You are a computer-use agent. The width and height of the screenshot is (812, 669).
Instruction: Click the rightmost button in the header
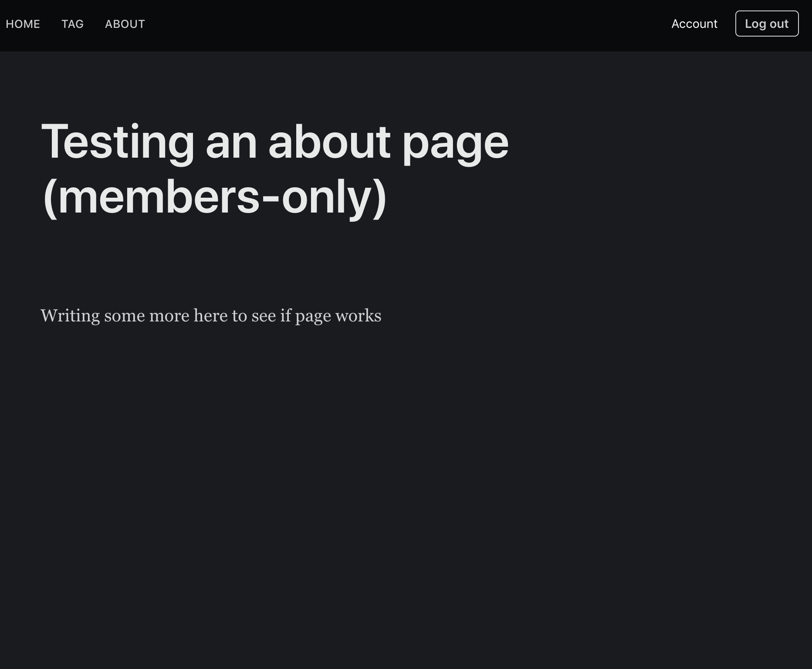coord(767,24)
